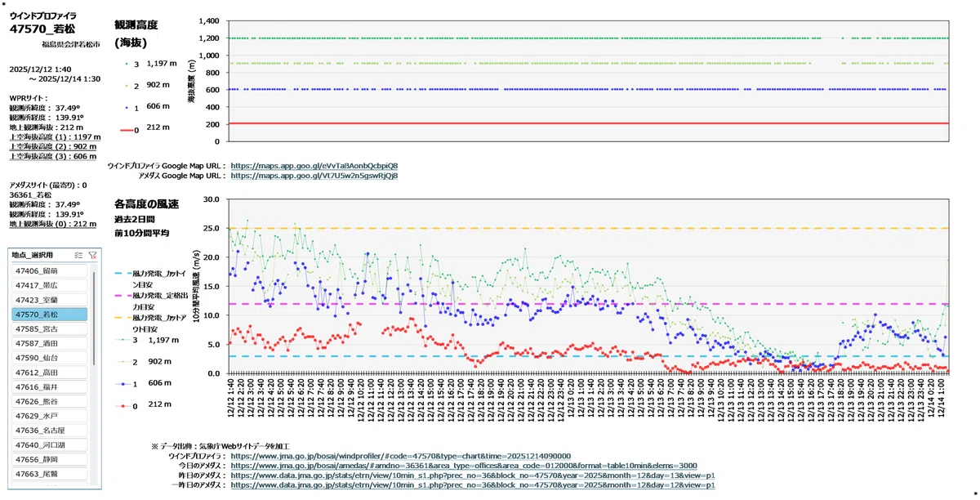Toggle multi-select icon in 地点_選択用 slicer
980x500 pixels.
coord(78,255)
